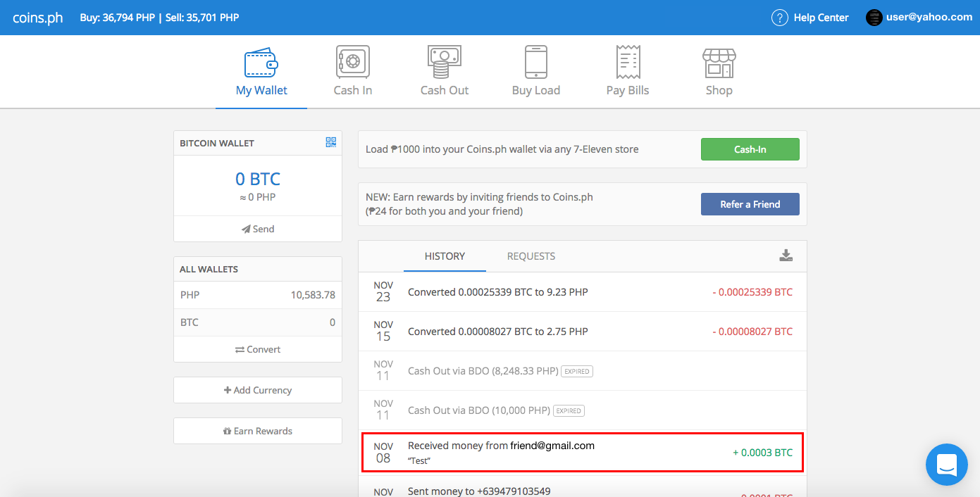Open the Pay Bills receipt icon
The image size is (980, 497).
628,63
